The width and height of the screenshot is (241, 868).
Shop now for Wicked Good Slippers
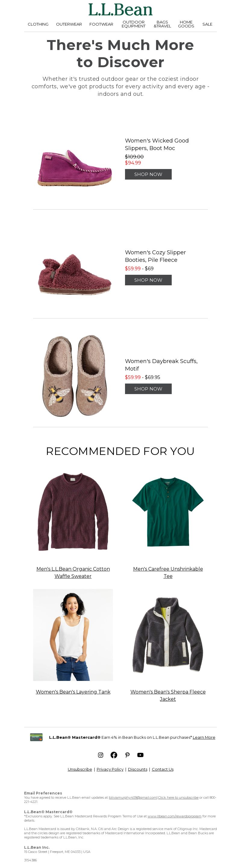(148, 174)
